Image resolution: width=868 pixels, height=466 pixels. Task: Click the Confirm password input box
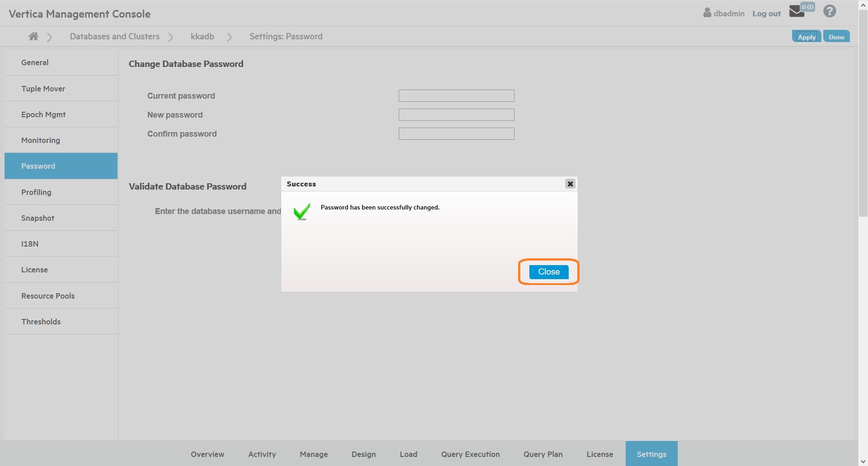pos(456,134)
